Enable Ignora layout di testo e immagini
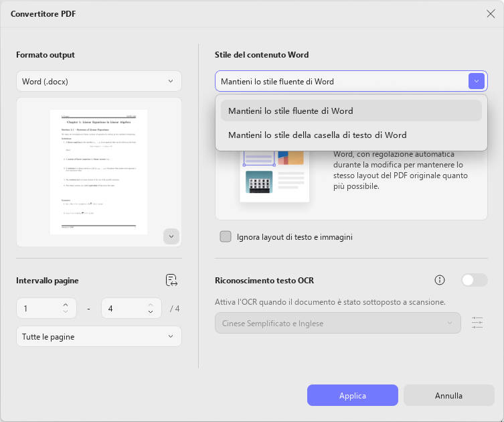Viewport: 504px width, 422px height. pyautogui.click(x=226, y=236)
